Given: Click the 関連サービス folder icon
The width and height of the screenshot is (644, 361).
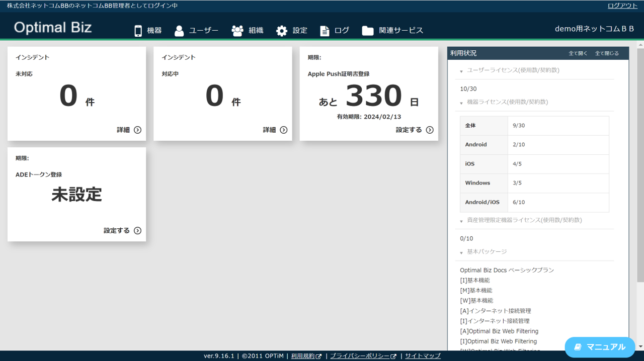Looking at the screenshot, I should 368,31.
